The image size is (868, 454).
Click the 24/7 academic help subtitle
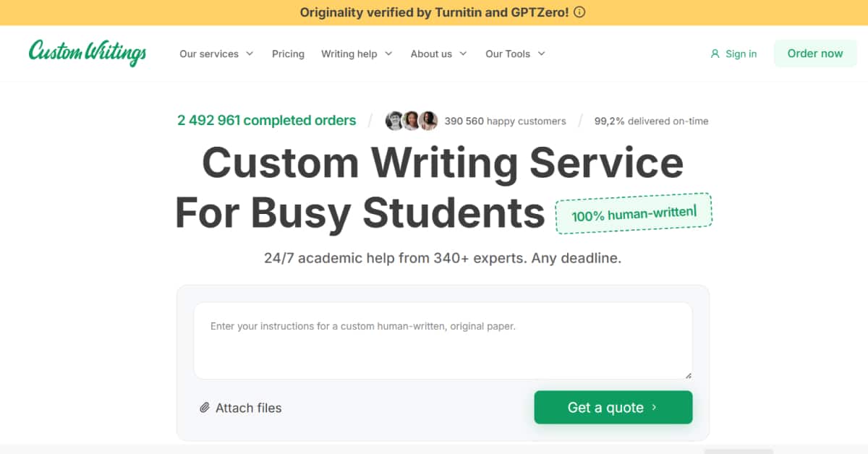[x=443, y=258]
